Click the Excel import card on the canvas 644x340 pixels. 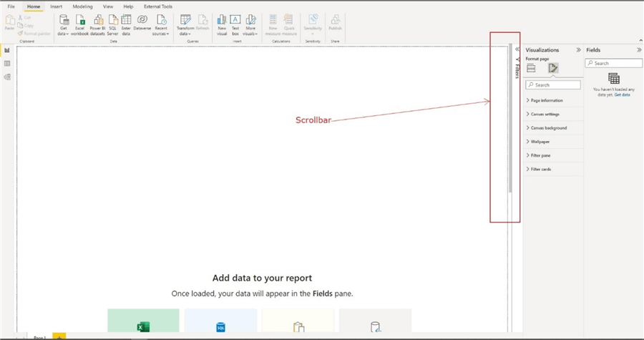(x=143, y=321)
